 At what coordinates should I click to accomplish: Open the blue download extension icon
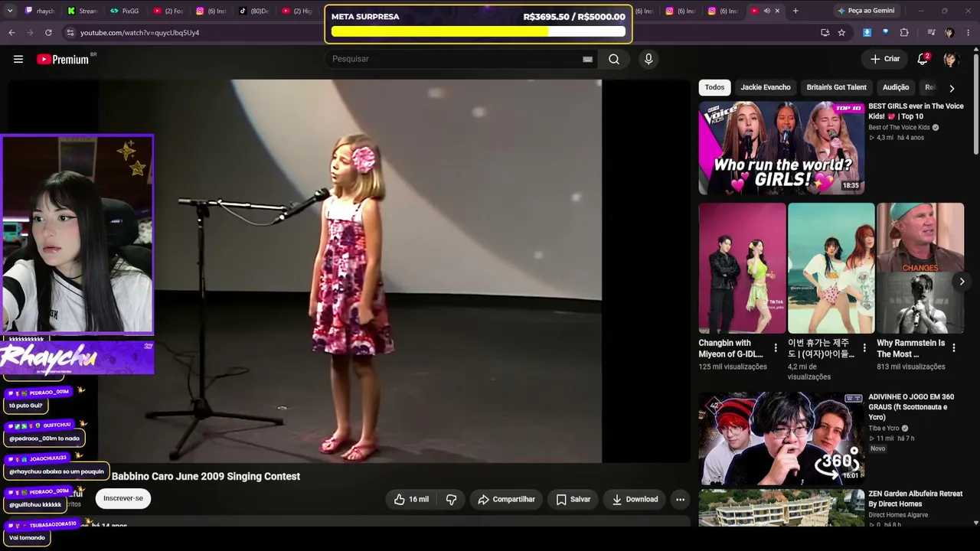pos(867,33)
